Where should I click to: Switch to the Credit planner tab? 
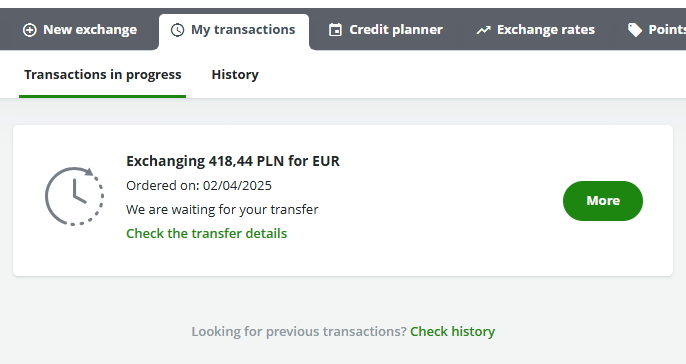(385, 30)
